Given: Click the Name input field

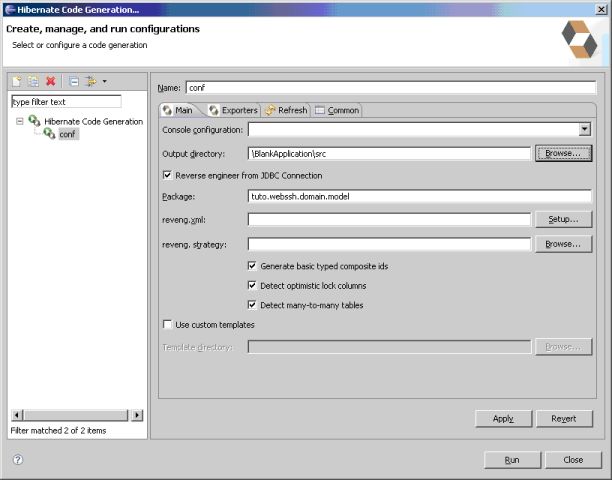Looking at the screenshot, I should [391, 88].
